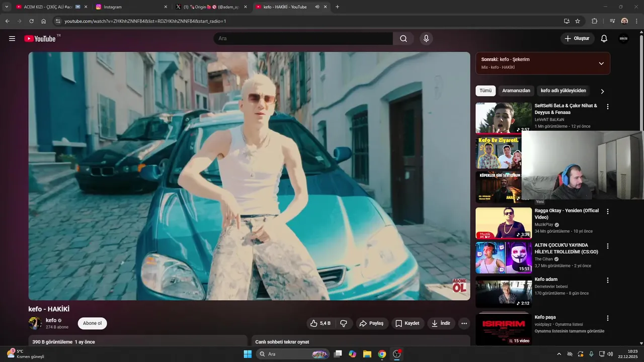
Task: Switch to the Instagram tab
Action: 131,7
